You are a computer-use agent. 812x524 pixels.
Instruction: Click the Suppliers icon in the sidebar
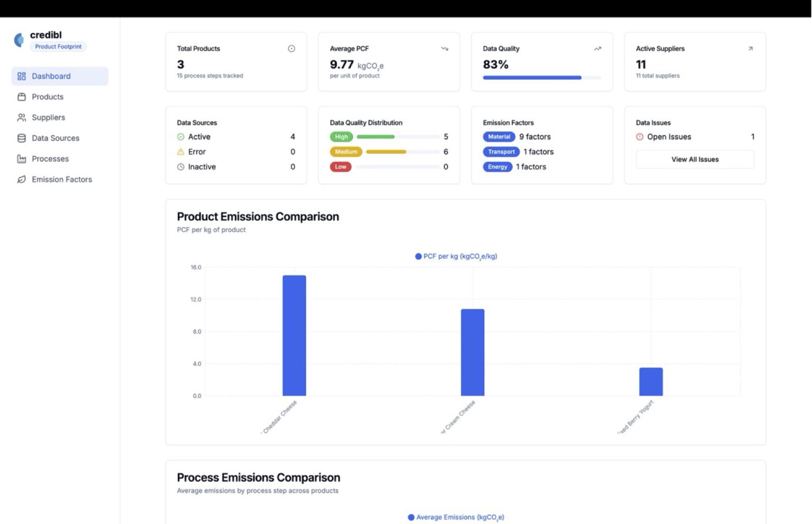point(21,117)
